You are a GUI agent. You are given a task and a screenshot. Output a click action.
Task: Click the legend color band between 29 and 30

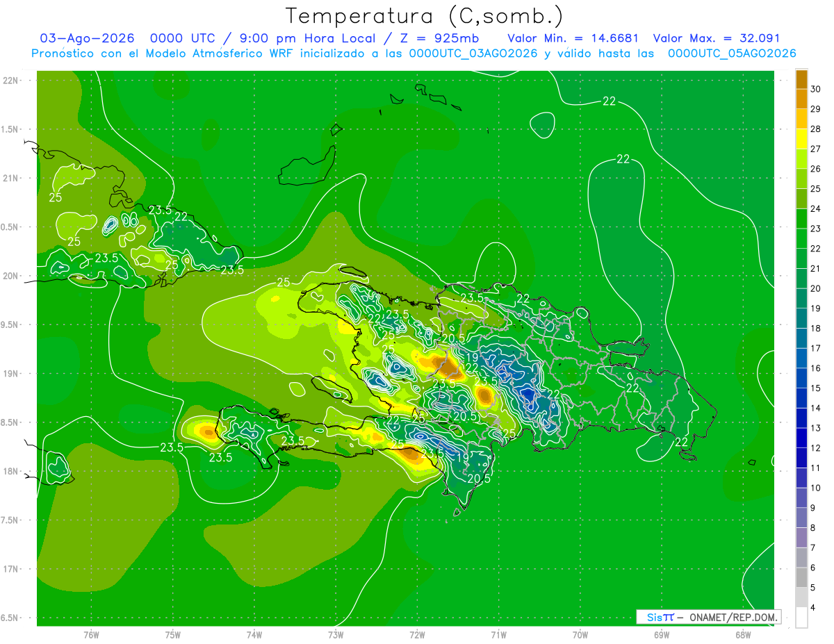coord(801,99)
